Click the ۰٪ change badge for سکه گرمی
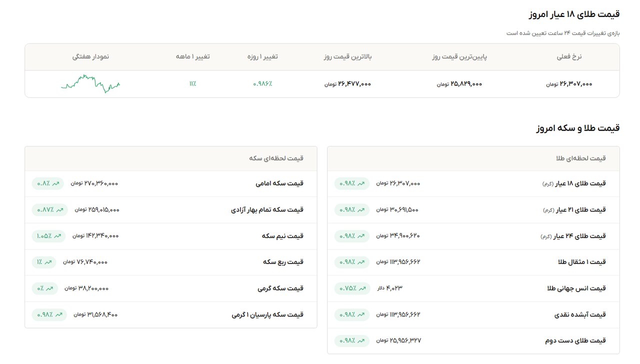 [x=44, y=288]
